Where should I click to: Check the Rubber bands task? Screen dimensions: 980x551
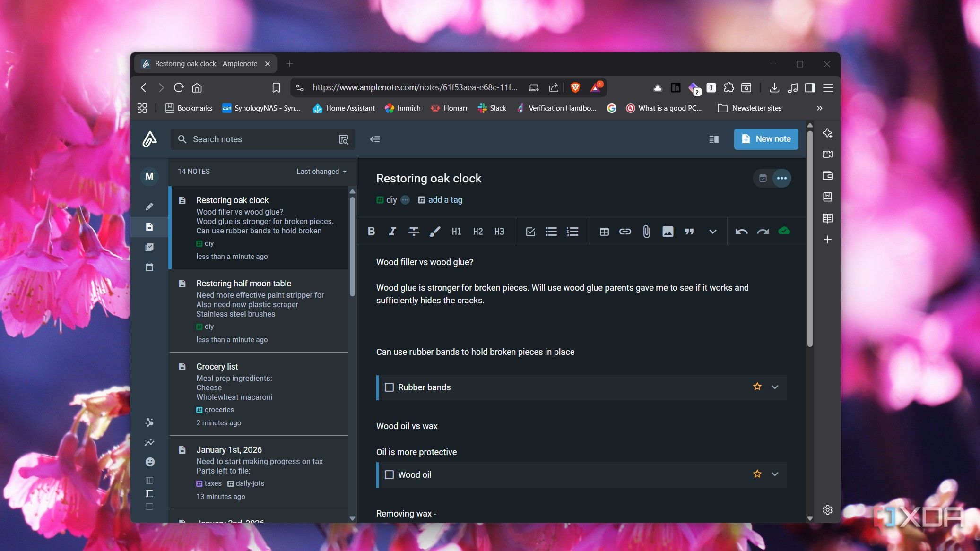click(389, 387)
